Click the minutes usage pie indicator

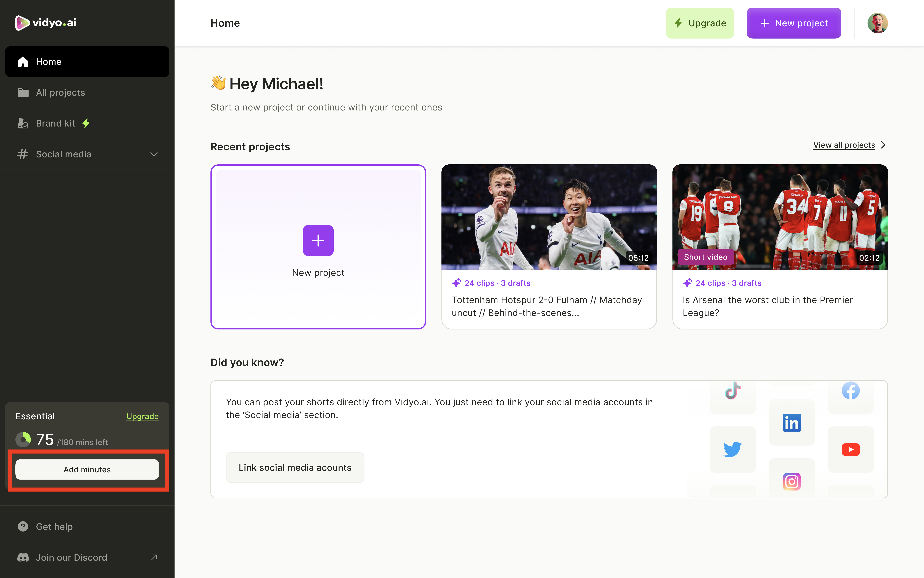pos(23,440)
